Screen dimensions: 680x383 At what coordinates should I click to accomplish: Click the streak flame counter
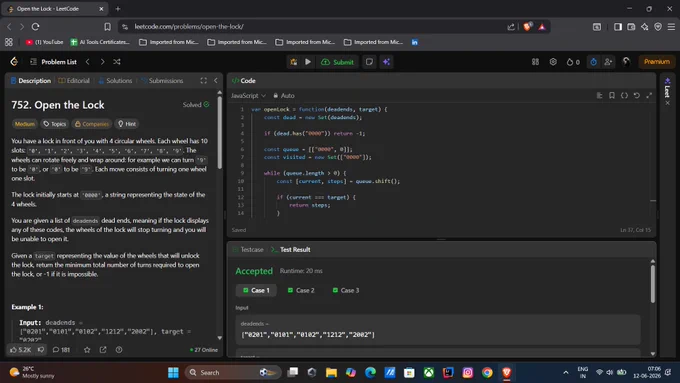(573, 62)
